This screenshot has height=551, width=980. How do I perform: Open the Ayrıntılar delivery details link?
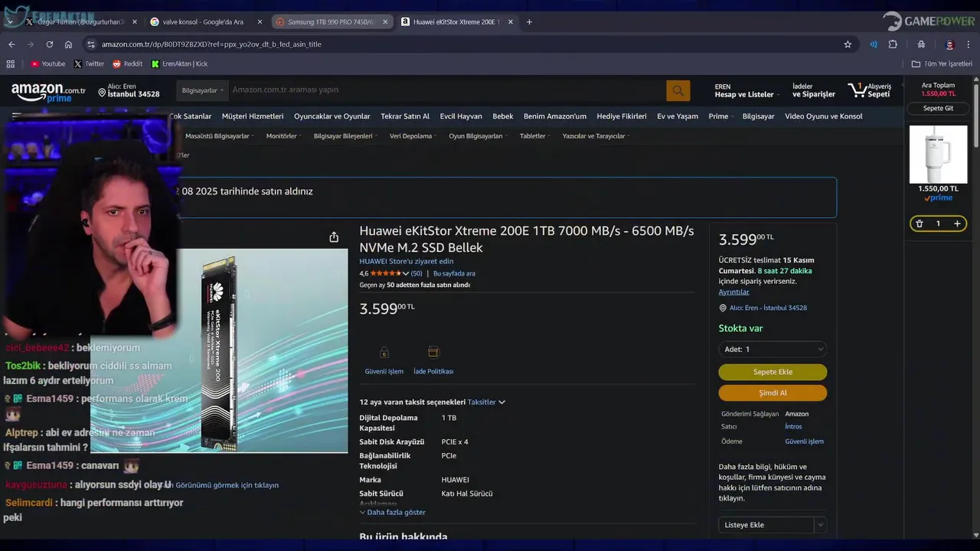733,292
